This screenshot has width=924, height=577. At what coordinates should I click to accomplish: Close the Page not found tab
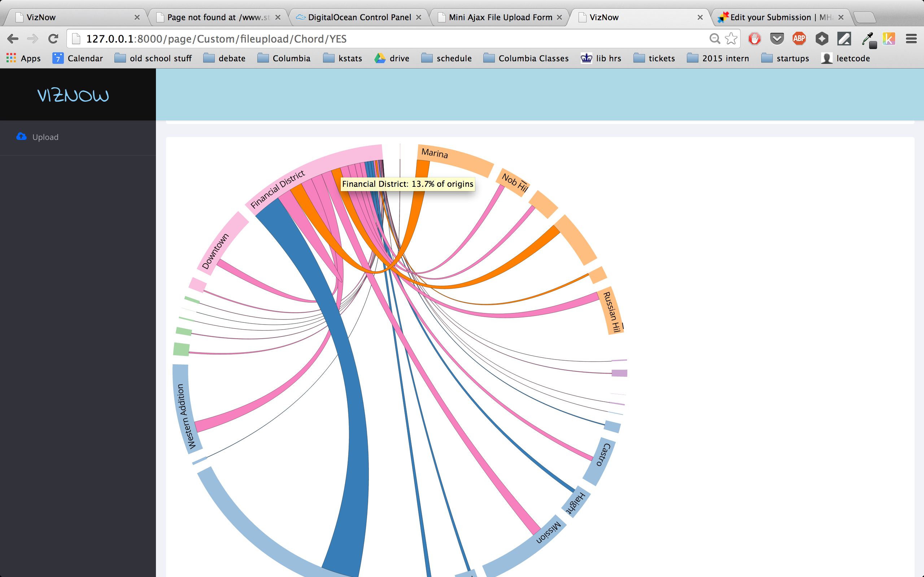pos(278,17)
